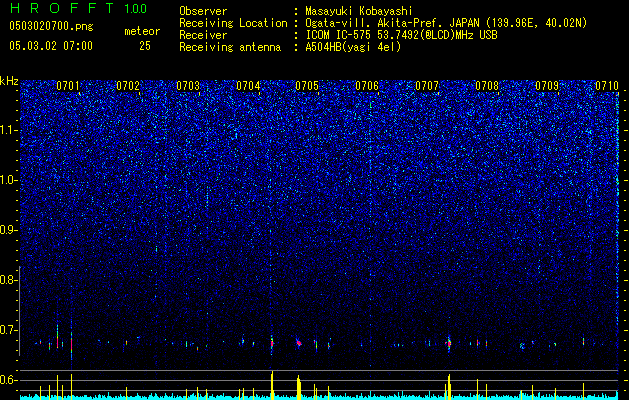Click the 1.0 frequency axis label
Screen dimensions: 629x400
[9, 180]
